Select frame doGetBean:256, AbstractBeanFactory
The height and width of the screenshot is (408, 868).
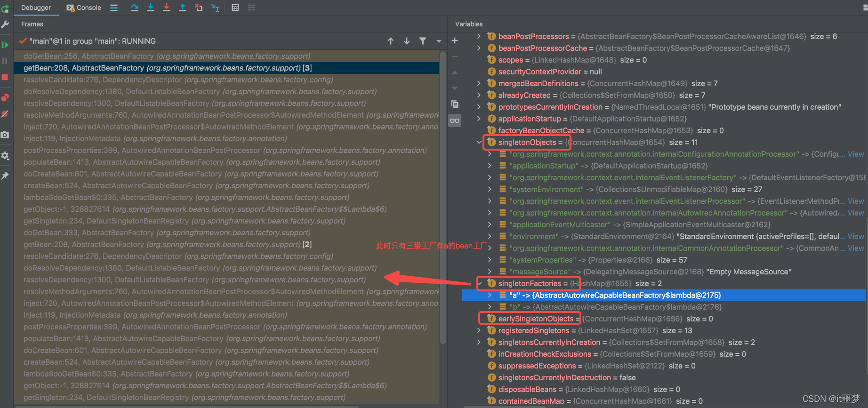[227, 56]
